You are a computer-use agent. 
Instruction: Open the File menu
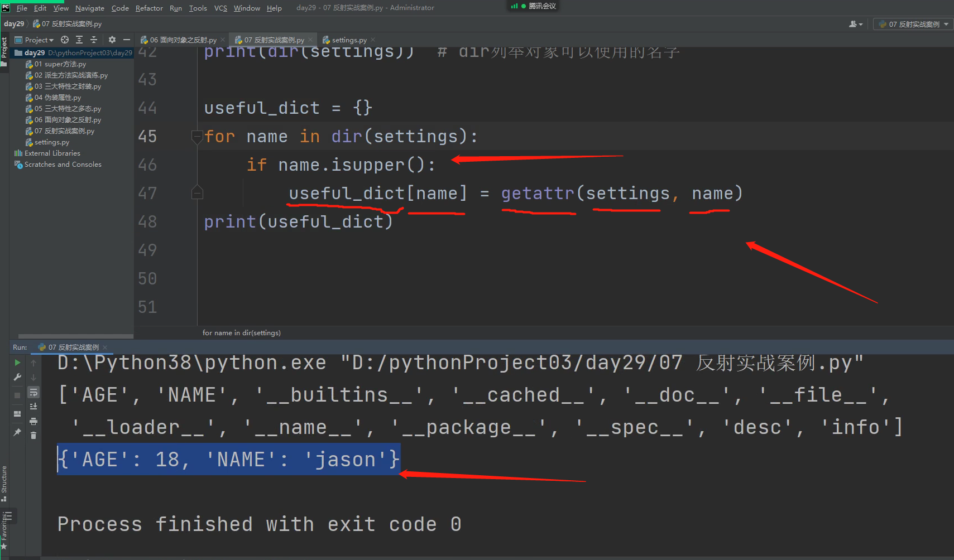pos(22,8)
